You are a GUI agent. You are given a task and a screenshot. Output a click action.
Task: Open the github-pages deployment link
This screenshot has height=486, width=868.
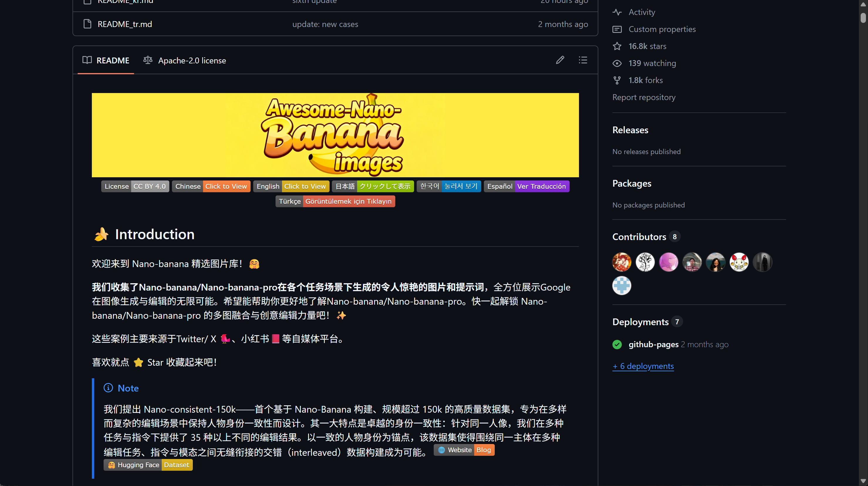point(653,345)
